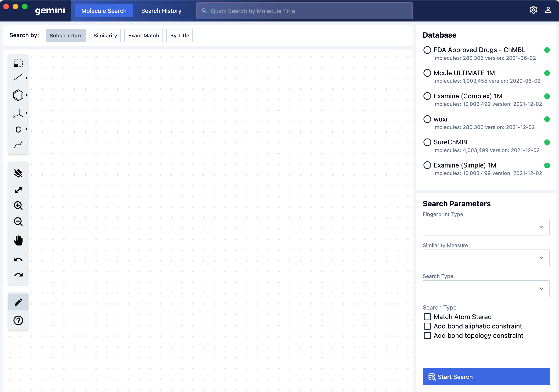Switch to Search History
The height and width of the screenshot is (392, 559).
pyautogui.click(x=161, y=11)
